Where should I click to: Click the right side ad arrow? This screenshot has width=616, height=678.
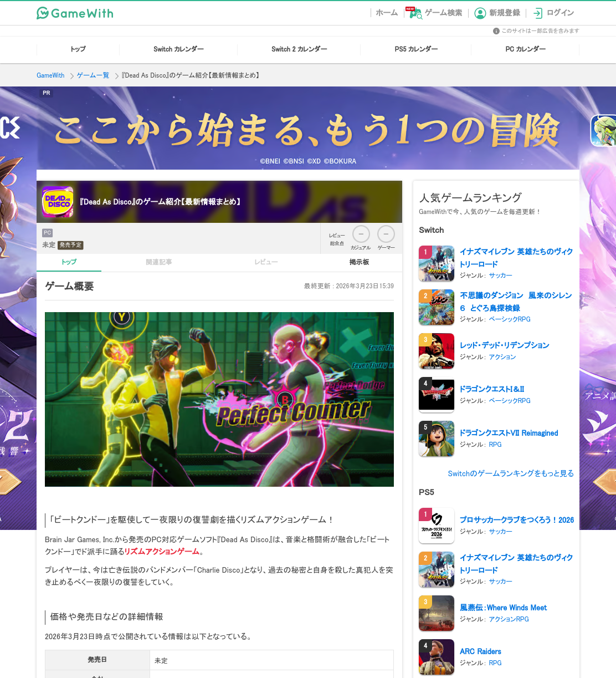(x=605, y=482)
